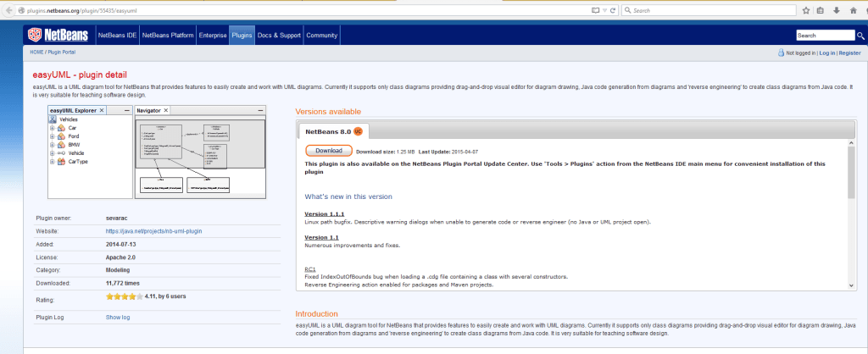The image size is (868, 354).
Task: Open the java.net nb-uml-plugin website link
Action: click(153, 230)
